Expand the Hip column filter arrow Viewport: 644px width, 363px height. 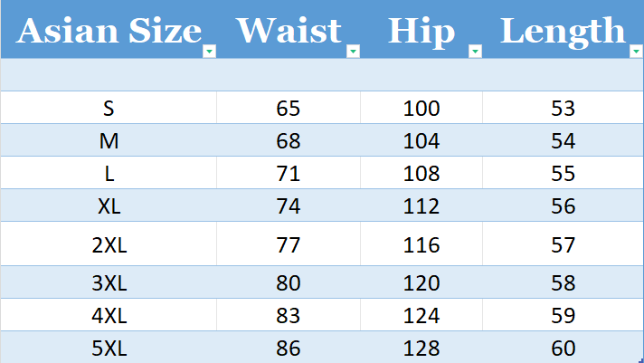pos(475,52)
